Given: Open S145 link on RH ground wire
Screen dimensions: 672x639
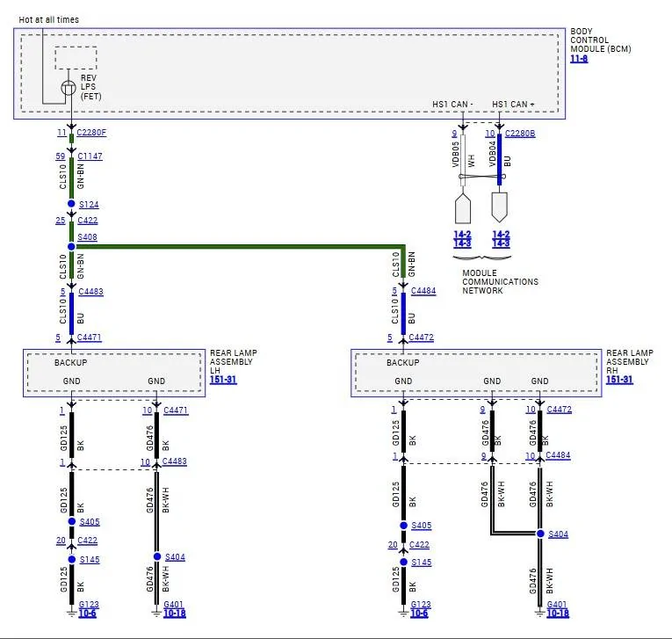Looking at the screenshot, I should pyautogui.click(x=422, y=563).
